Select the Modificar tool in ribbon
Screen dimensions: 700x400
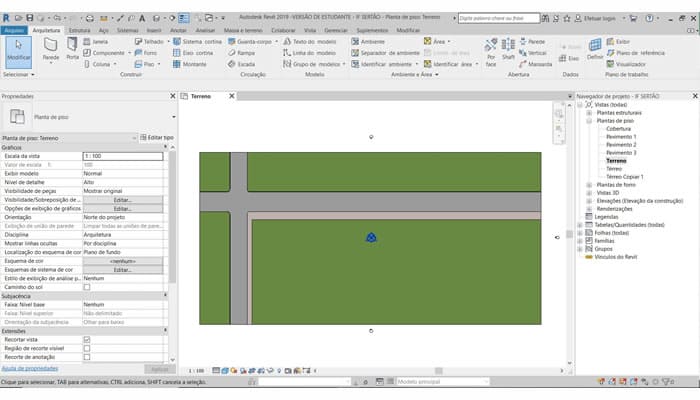point(17,50)
